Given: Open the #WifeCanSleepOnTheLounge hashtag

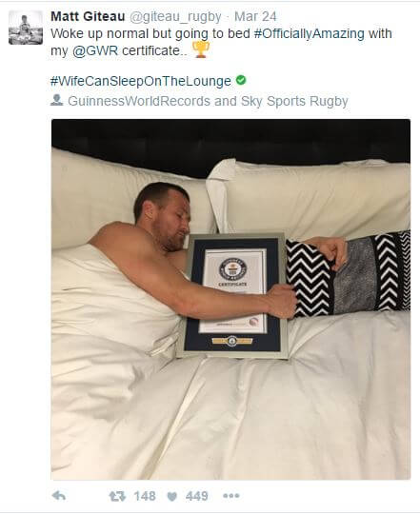Looking at the screenshot, I should point(141,81).
